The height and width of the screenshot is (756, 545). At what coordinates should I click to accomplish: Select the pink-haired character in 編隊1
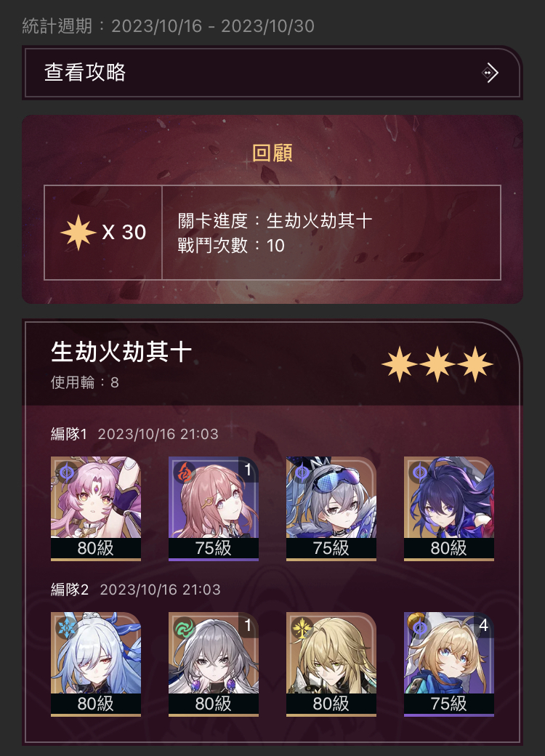(x=96, y=509)
